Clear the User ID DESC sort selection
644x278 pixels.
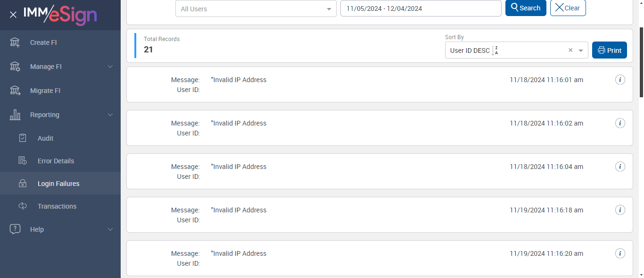point(570,51)
